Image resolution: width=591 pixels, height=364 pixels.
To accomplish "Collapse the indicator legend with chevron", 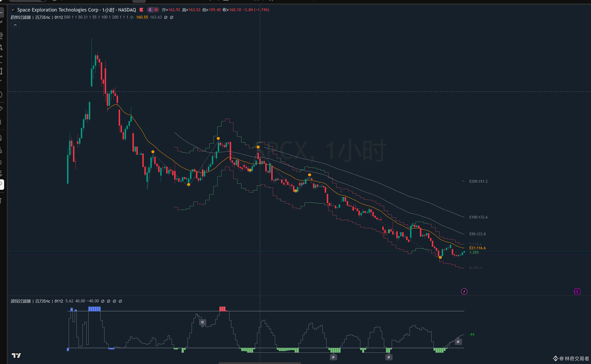I will pos(15,25).
